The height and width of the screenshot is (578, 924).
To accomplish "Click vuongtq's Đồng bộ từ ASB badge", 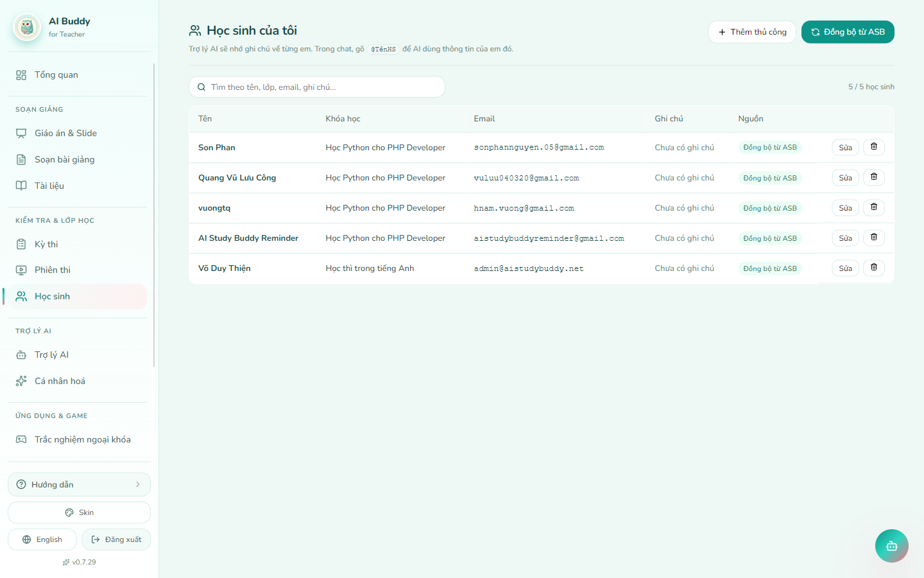I will (770, 208).
